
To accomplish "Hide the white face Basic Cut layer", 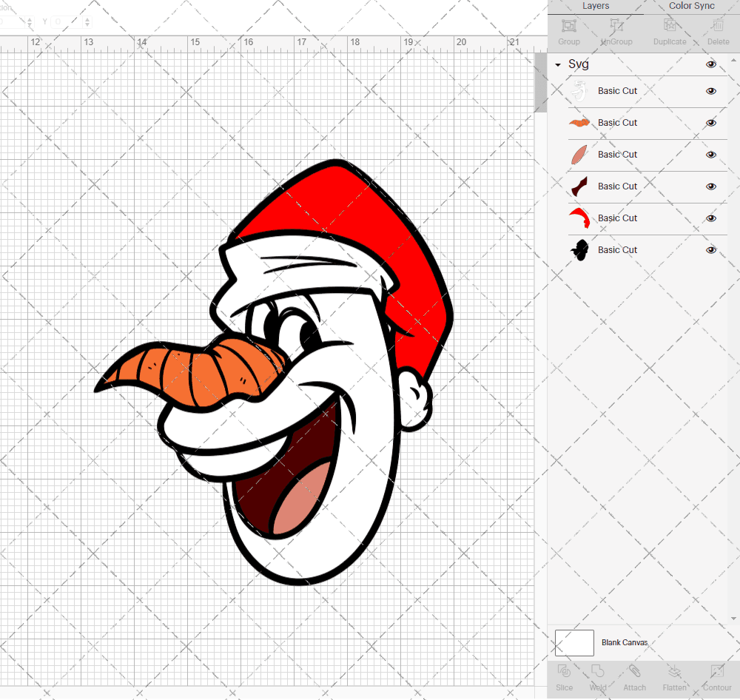I will coord(710,91).
